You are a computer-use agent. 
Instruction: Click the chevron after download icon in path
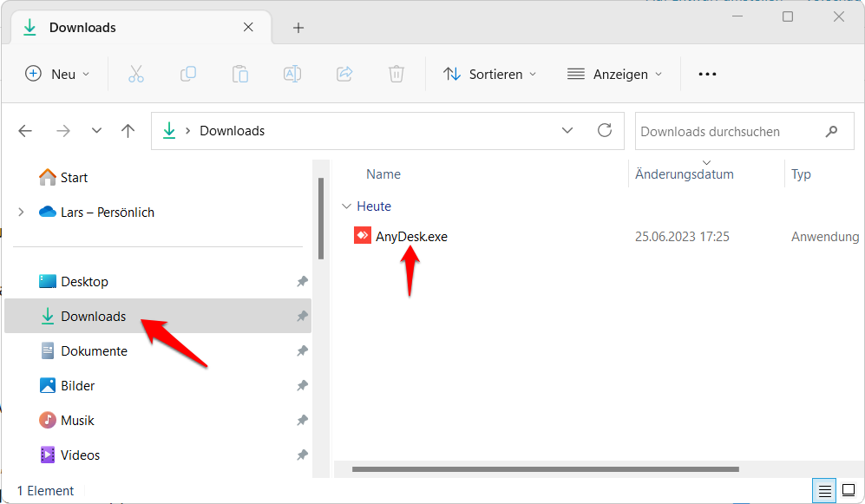(x=188, y=131)
